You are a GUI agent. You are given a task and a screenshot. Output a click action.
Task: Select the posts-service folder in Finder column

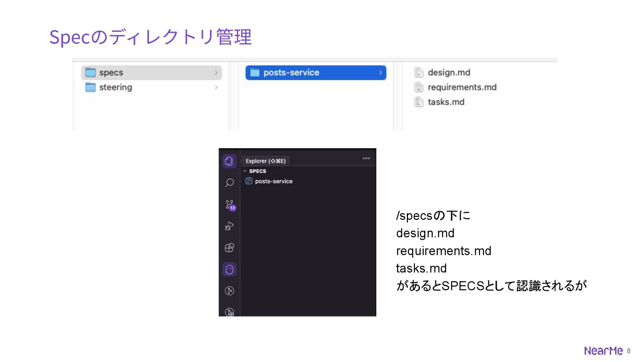tap(291, 73)
